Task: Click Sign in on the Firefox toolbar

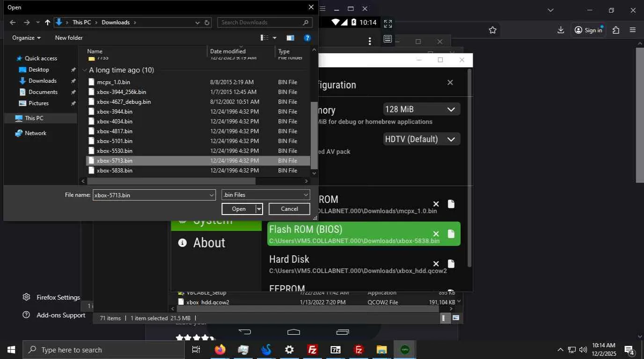Action: point(588,30)
